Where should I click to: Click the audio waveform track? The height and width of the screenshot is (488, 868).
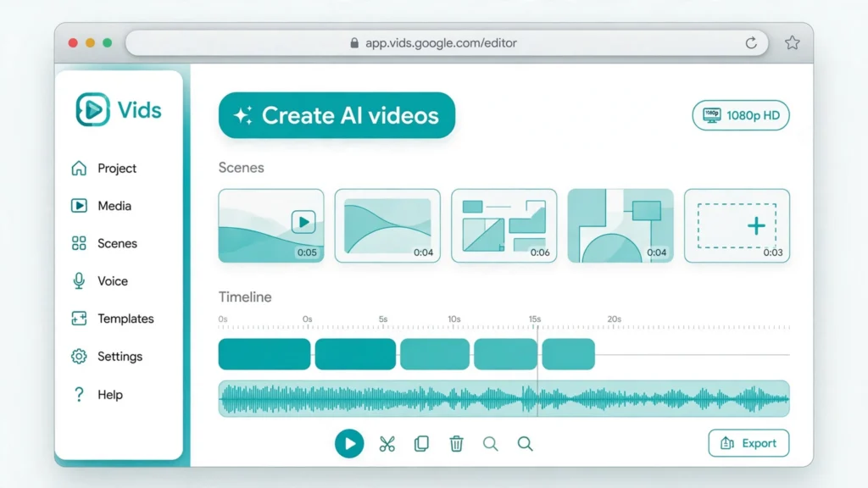tap(504, 398)
